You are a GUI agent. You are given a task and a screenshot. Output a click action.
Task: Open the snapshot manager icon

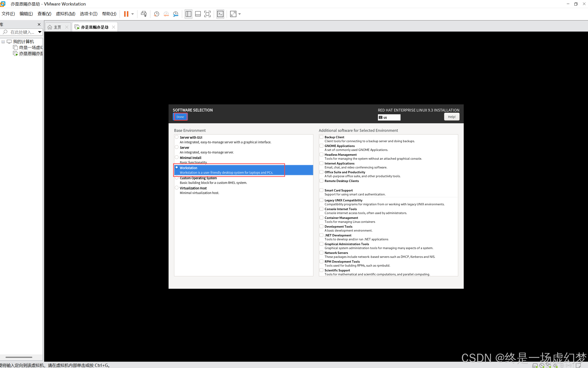pyautogui.click(x=175, y=14)
